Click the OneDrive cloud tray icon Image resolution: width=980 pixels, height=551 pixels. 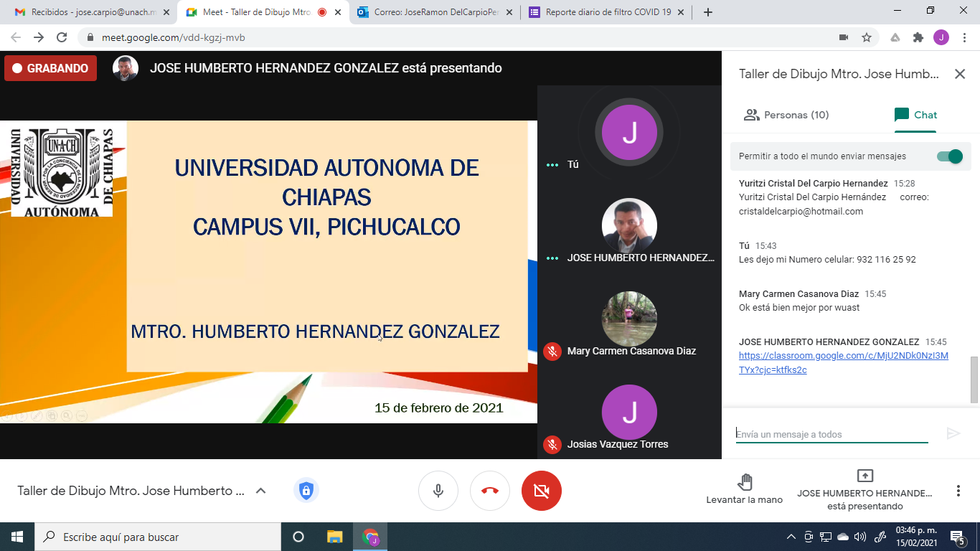[843, 537]
